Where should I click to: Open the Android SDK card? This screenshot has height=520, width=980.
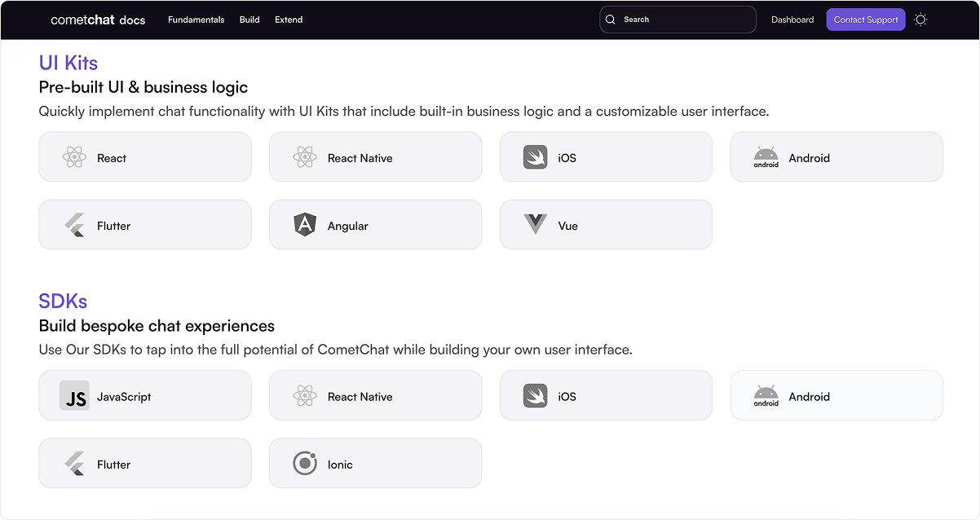[x=837, y=395]
